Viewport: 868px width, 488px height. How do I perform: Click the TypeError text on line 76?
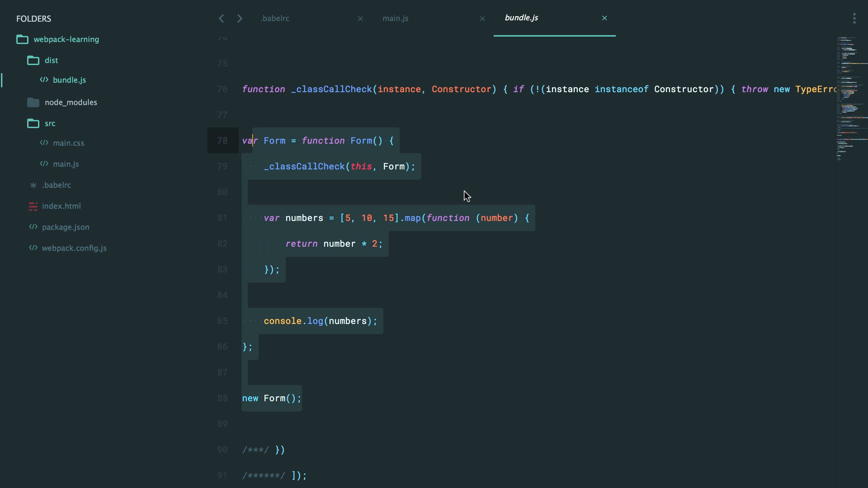816,89
